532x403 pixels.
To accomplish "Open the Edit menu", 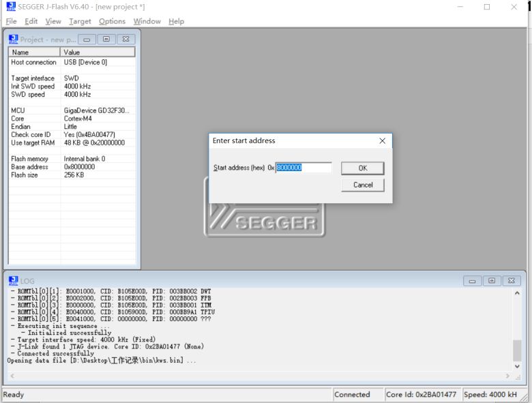I will [x=31, y=21].
